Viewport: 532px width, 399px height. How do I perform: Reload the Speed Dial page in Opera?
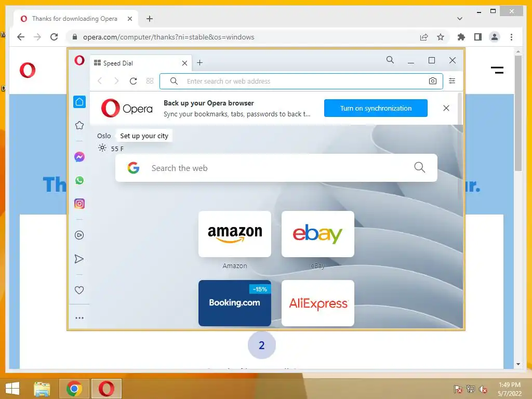tap(134, 81)
